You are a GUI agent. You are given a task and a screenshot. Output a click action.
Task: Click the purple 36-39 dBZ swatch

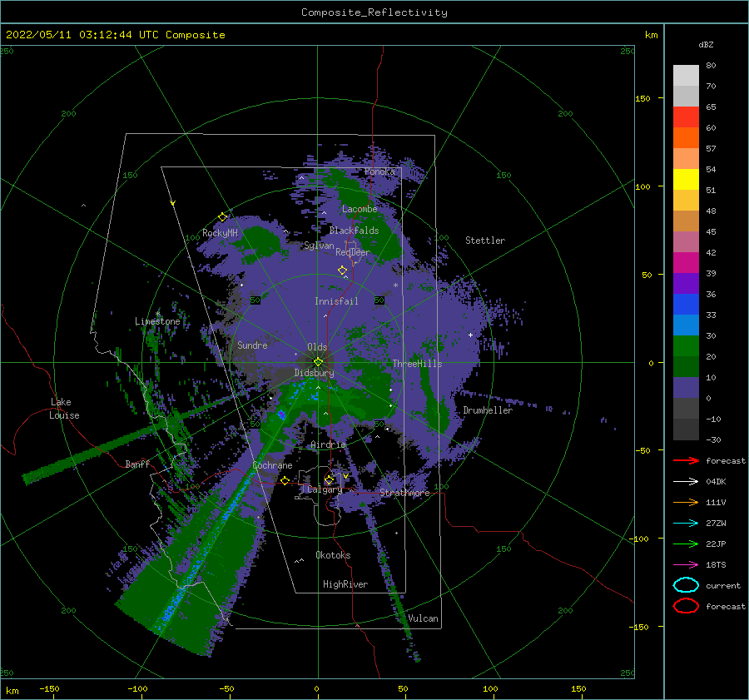click(x=686, y=284)
